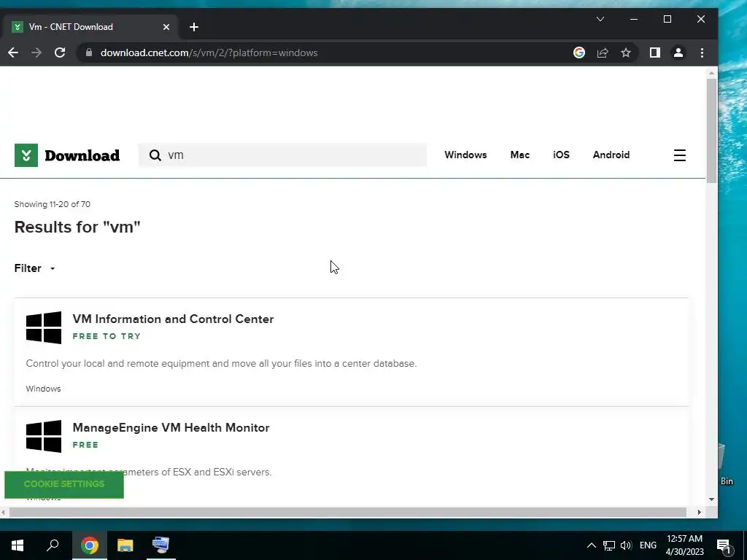Switch to Chrome in the taskbar
This screenshot has width=747, height=560.
(x=90, y=545)
